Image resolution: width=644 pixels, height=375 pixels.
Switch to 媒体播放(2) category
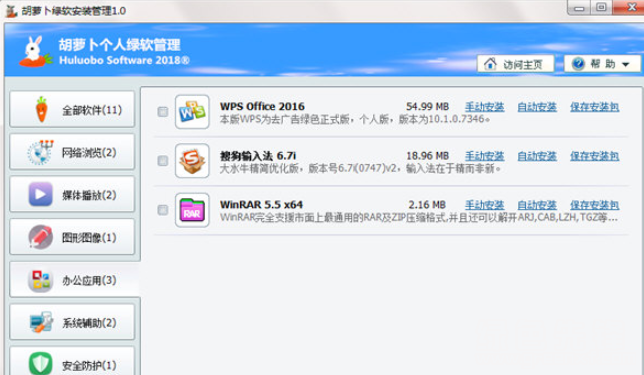tap(72, 195)
